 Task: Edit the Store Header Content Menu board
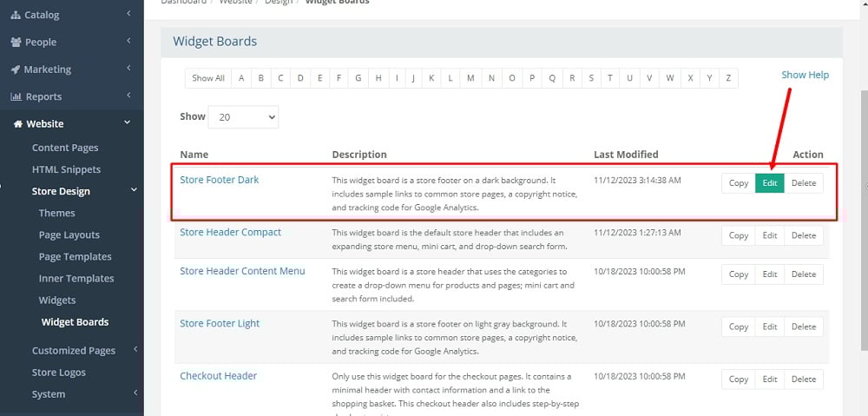[x=770, y=274]
